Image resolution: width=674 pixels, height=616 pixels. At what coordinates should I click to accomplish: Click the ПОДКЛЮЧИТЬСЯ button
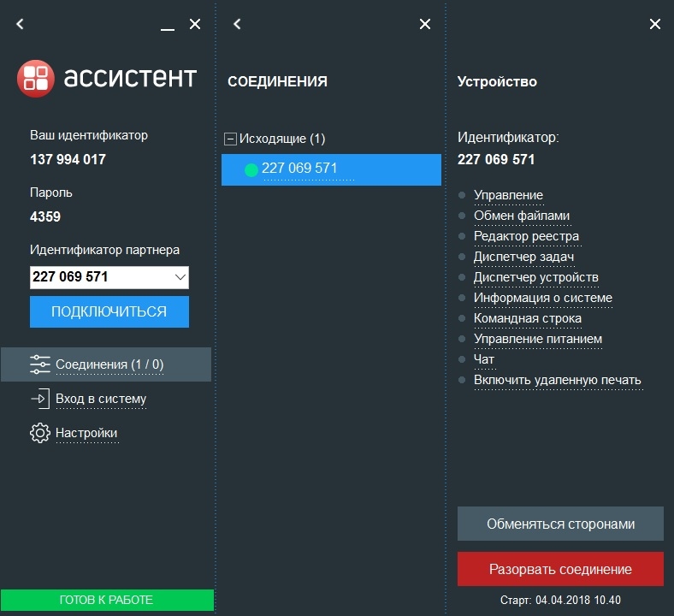point(109,311)
